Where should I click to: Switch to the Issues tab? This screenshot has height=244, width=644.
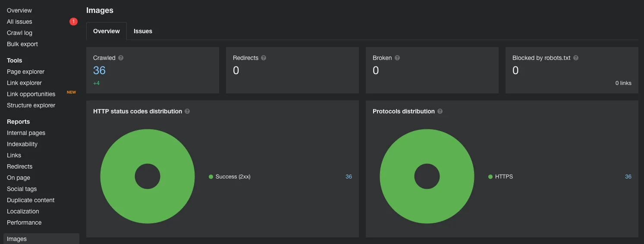point(143,31)
